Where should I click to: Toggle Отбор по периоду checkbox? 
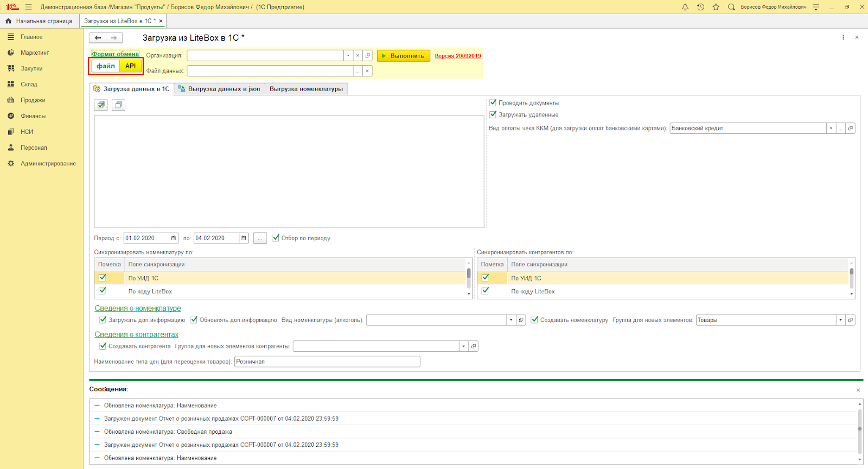click(x=276, y=237)
